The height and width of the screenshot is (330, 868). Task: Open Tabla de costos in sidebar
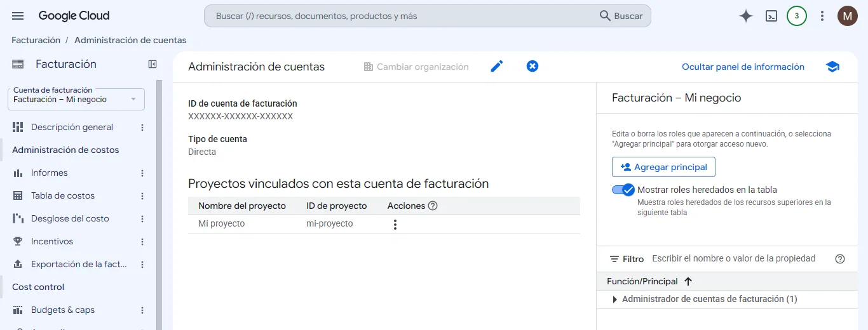pyautogui.click(x=63, y=195)
